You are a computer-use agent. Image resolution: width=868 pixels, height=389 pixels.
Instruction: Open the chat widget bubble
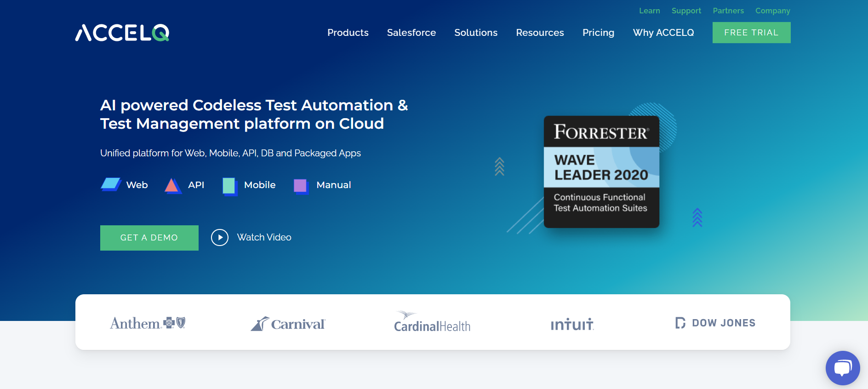pyautogui.click(x=843, y=368)
